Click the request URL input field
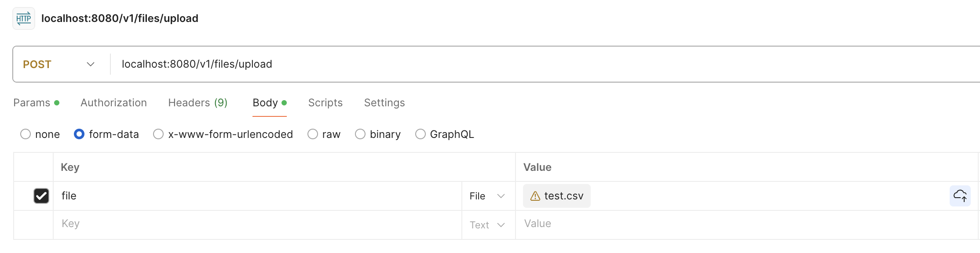The height and width of the screenshot is (253, 980). (528, 64)
